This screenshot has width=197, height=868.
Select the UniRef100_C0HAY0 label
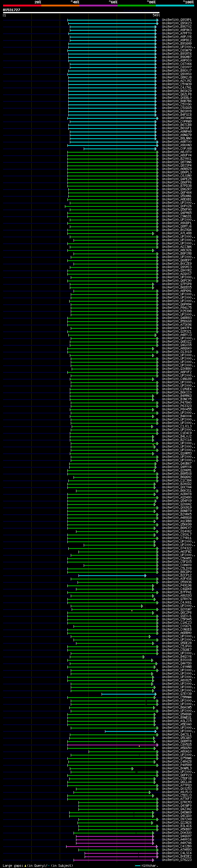[x=176, y=565]
